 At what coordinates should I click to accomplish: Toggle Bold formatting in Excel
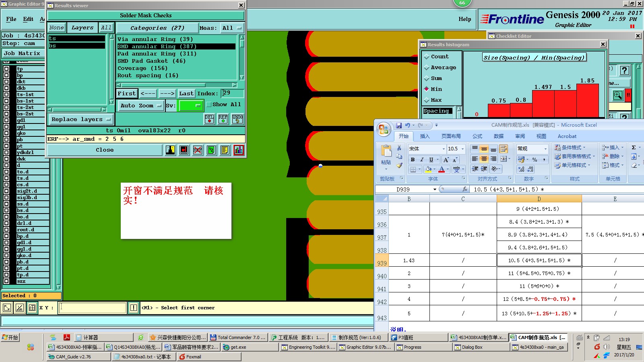(413, 160)
